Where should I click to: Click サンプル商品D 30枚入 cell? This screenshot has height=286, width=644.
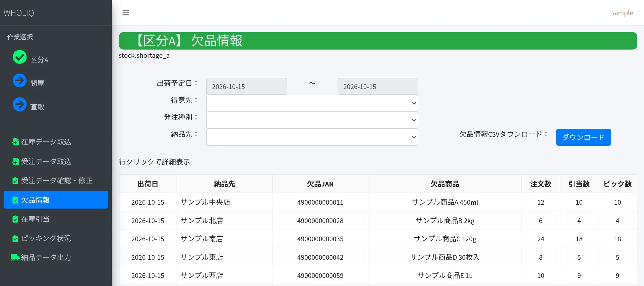pyautogui.click(x=445, y=257)
